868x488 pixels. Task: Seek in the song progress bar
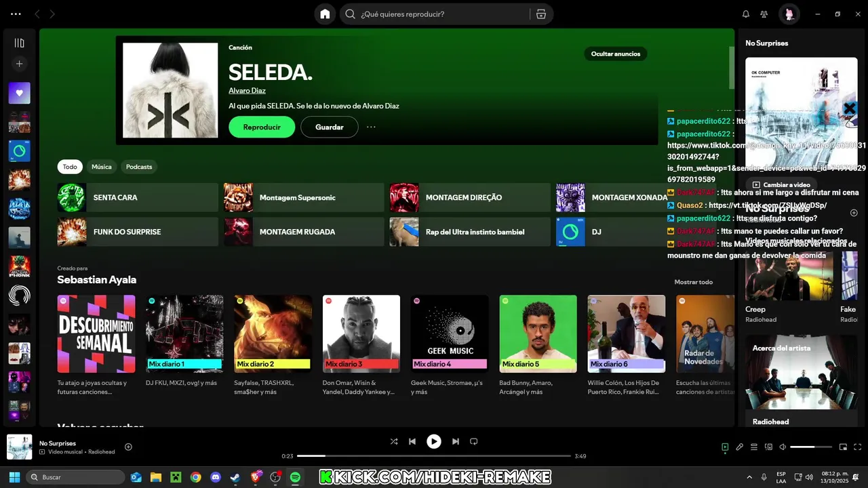click(434, 456)
